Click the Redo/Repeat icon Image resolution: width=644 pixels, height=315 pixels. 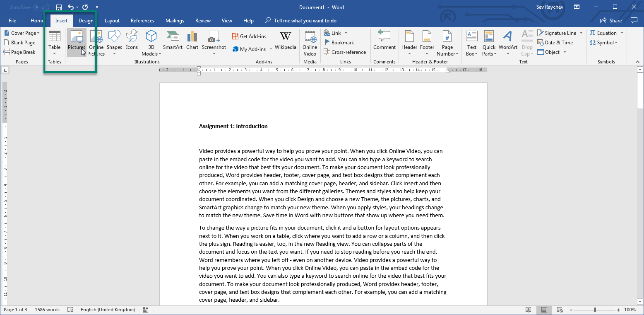pos(85,7)
